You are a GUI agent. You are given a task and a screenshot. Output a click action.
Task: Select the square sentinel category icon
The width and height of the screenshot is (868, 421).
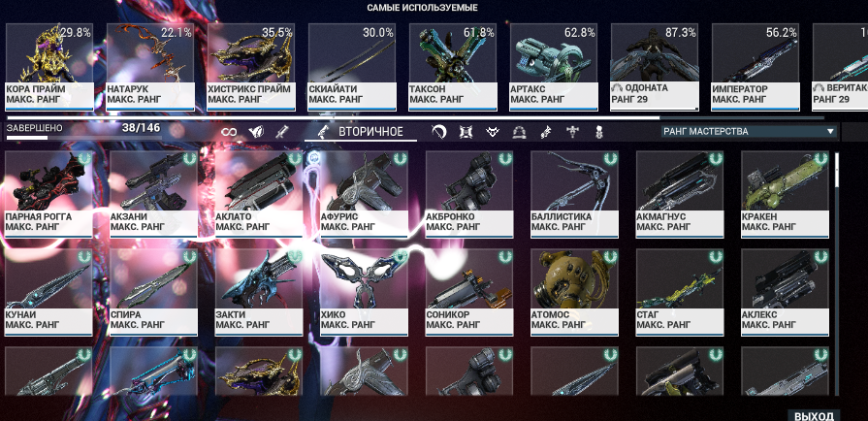point(466,132)
